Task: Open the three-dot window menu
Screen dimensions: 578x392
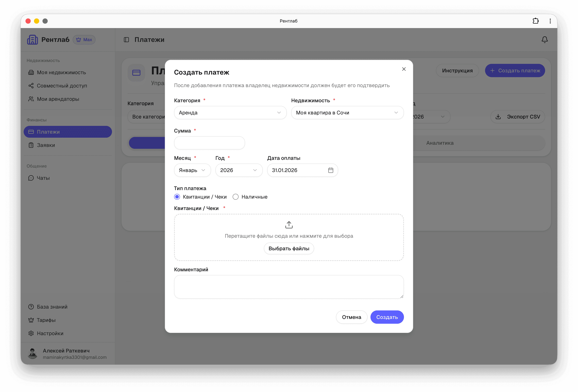Action: pyautogui.click(x=550, y=21)
